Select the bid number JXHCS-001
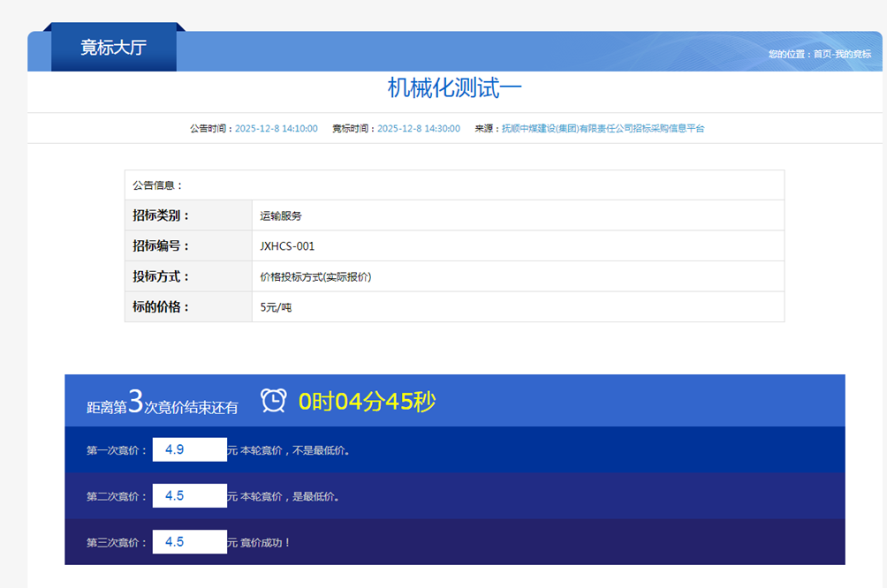 [287, 246]
